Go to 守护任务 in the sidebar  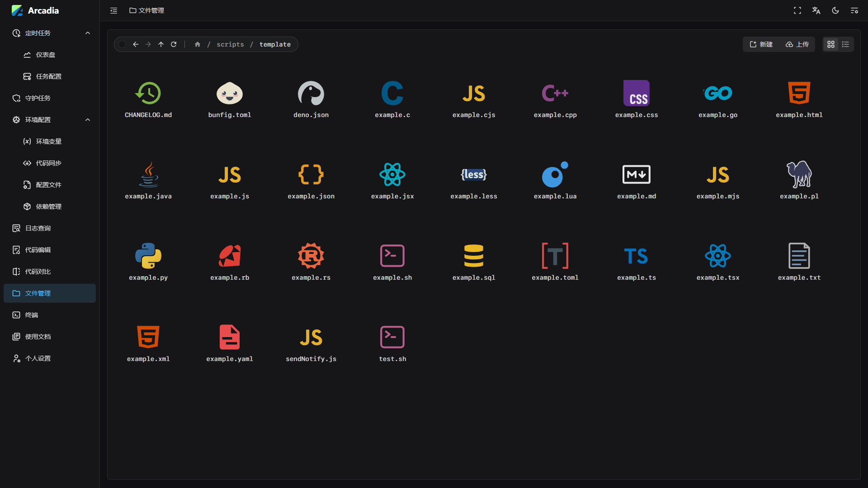pyautogui.click(x=50, y=98)
